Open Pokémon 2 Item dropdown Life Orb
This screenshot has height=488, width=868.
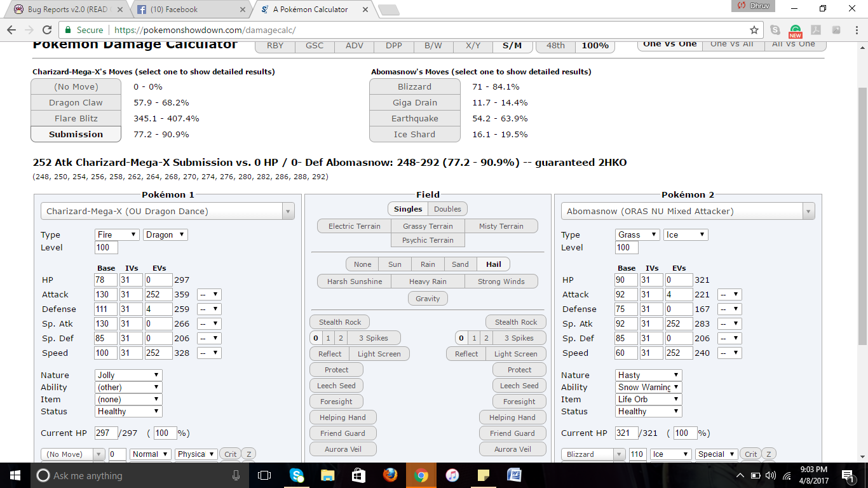[x=649, y=399]
